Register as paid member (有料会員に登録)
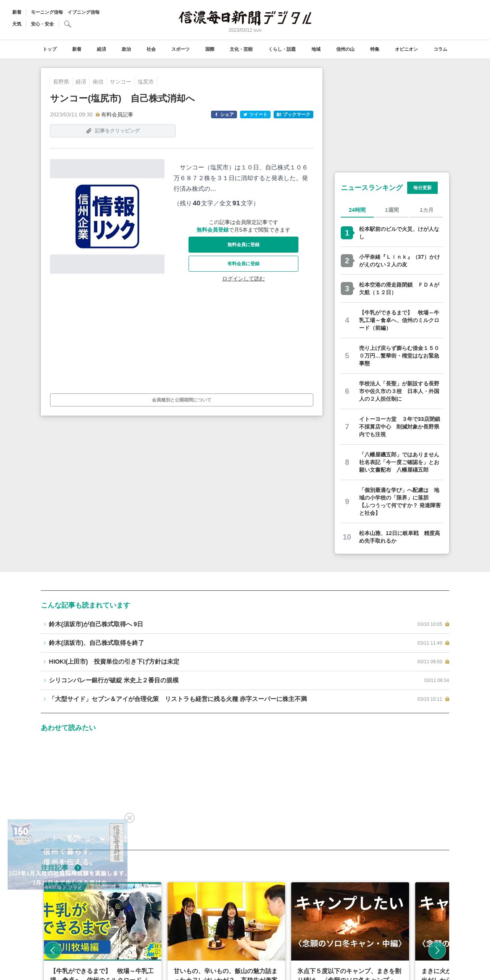Screen dimensions: 490x980 click(x=243, y=264)
